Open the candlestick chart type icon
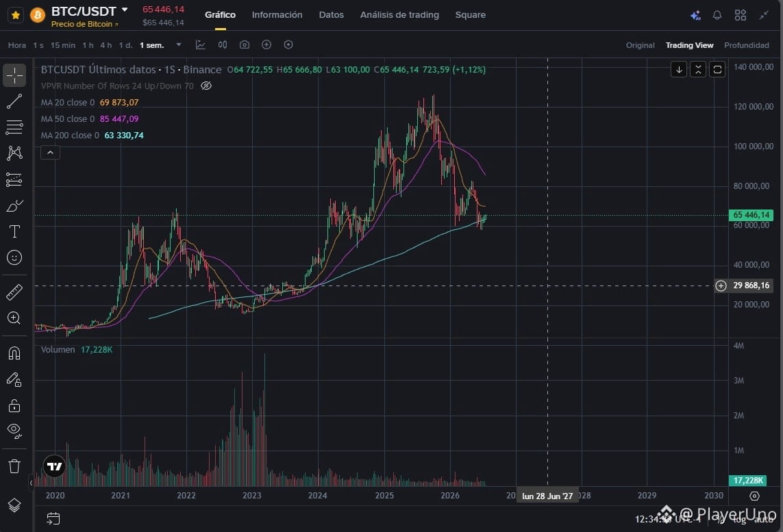 (x=223, y=45)
